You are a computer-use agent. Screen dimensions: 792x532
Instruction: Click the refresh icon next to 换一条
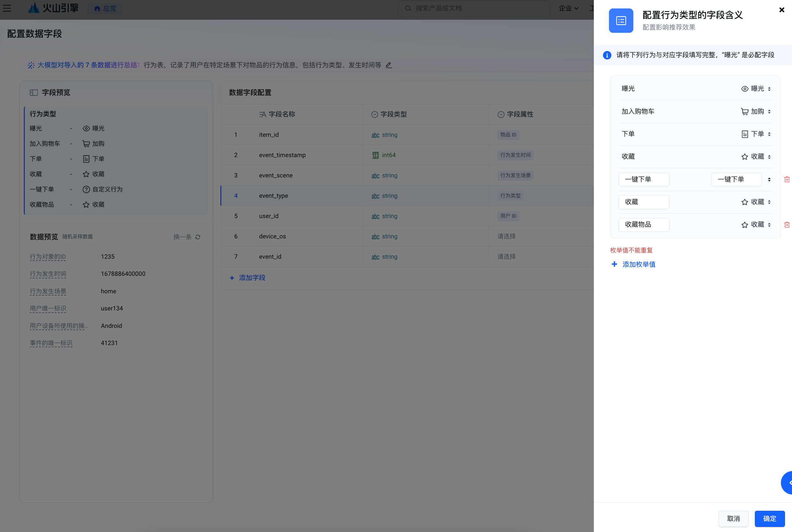pyautogui.click(x=198, y=237)
